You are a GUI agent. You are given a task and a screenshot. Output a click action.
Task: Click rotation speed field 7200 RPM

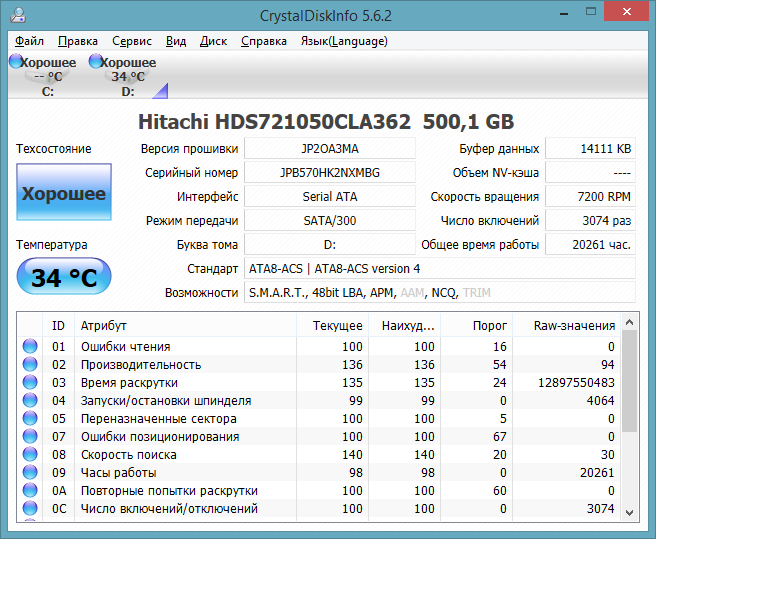click(590, 196)
